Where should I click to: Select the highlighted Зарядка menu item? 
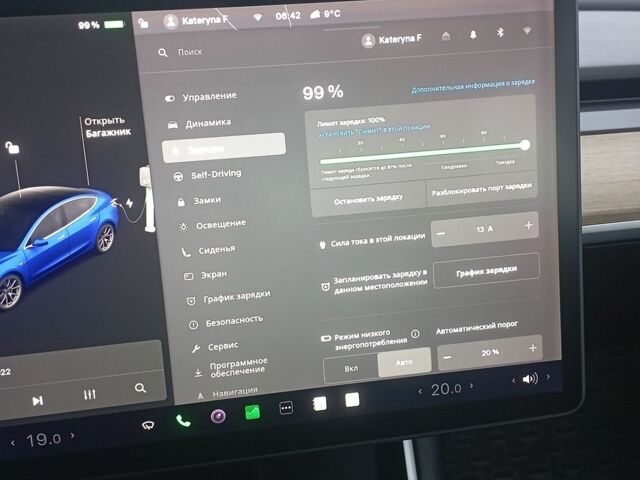(x=224, y=147)
